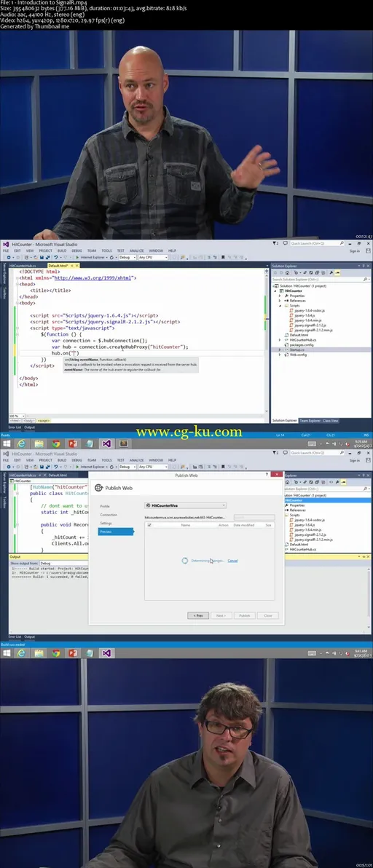Select Profile step in Publish Web sidebar

click(105, 506)
